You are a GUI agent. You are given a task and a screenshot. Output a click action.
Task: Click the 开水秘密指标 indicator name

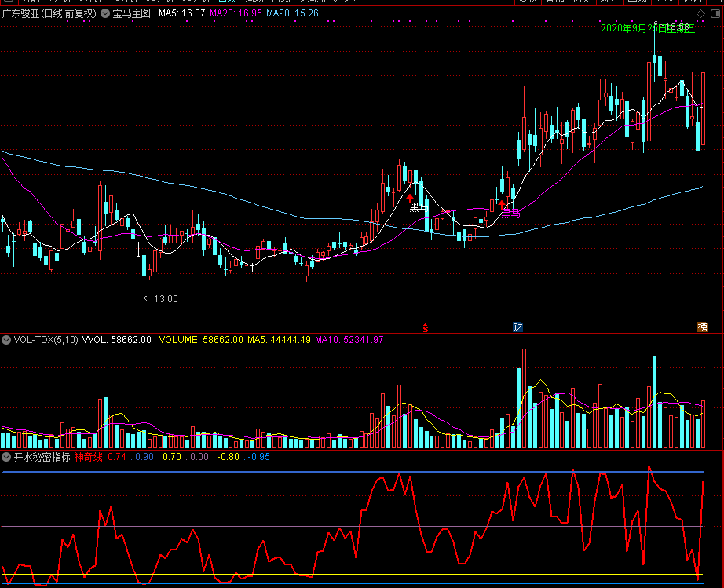42,456
